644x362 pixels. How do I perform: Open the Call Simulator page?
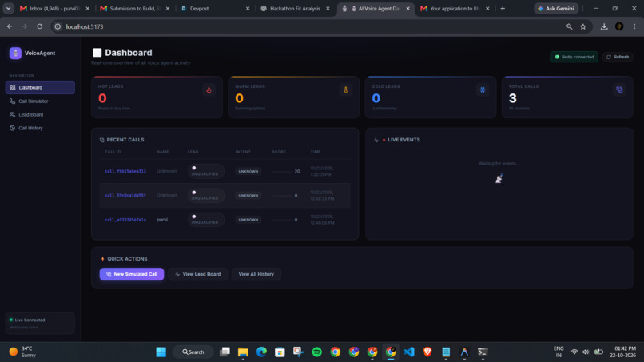[40, 101]
